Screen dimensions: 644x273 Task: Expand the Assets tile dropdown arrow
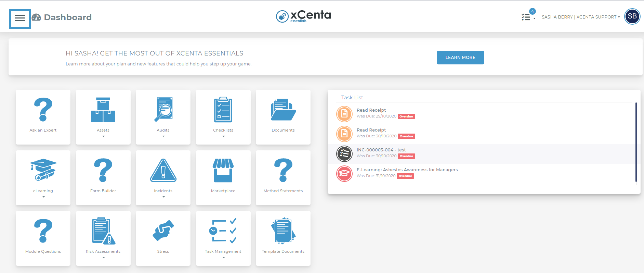(104, 136)
